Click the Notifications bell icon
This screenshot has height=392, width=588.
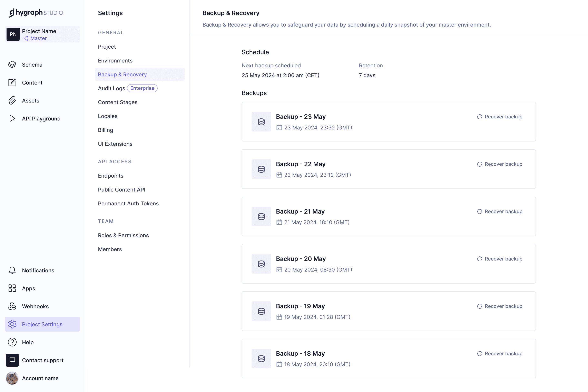12,270
